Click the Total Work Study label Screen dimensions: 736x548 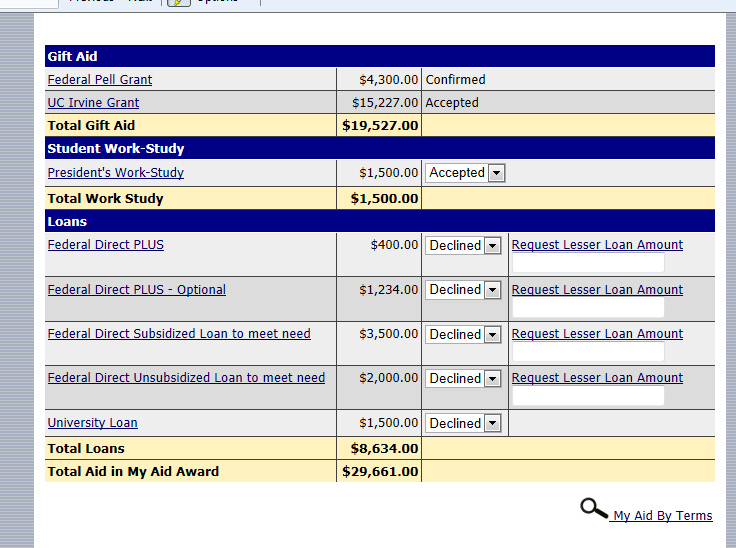click(x=105, y=199)
